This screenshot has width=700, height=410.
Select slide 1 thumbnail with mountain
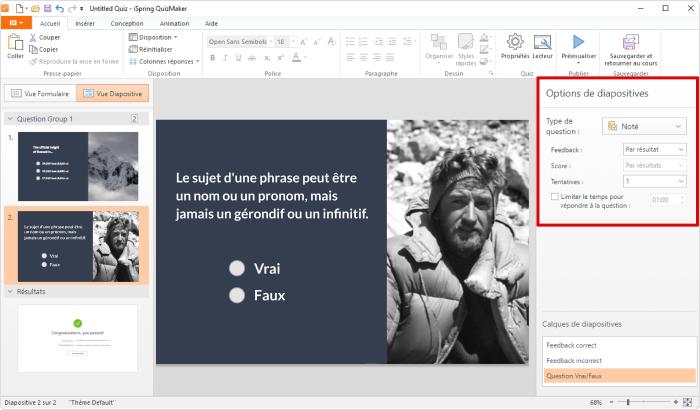pyautogui.click(x=78, y=166)
